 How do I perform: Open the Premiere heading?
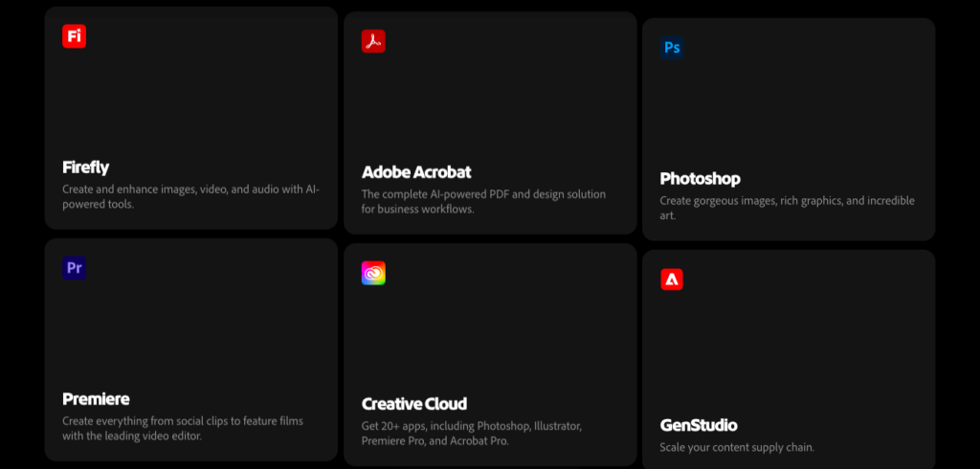point(96,399)
